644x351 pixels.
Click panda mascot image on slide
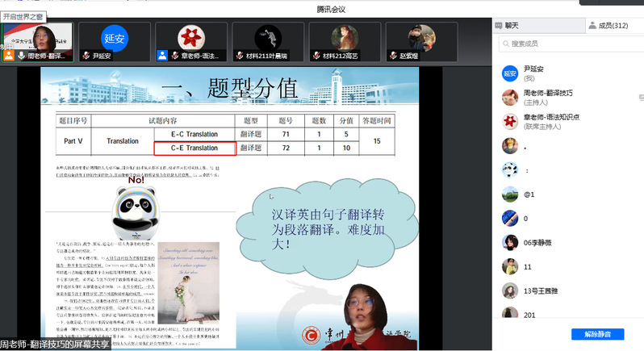point(136,213)
